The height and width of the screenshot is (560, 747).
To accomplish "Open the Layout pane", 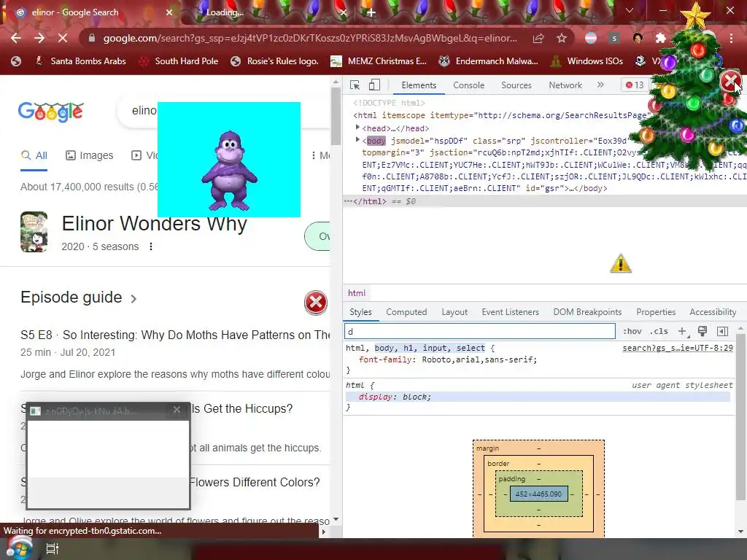I will point(454,312).
